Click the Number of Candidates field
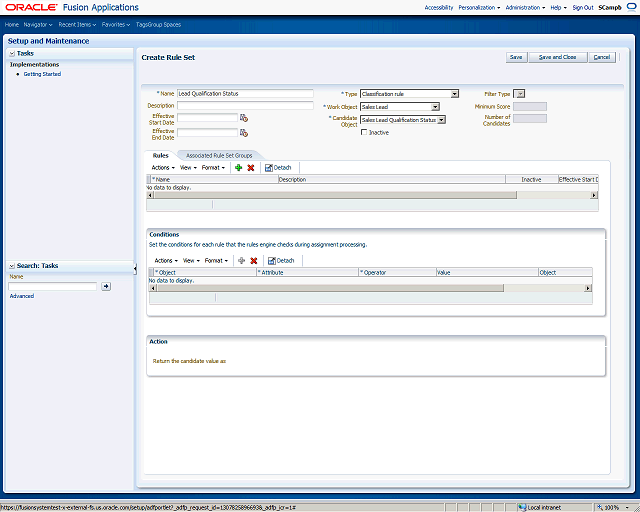The image size is (640, 512). (x=530, y=119)
